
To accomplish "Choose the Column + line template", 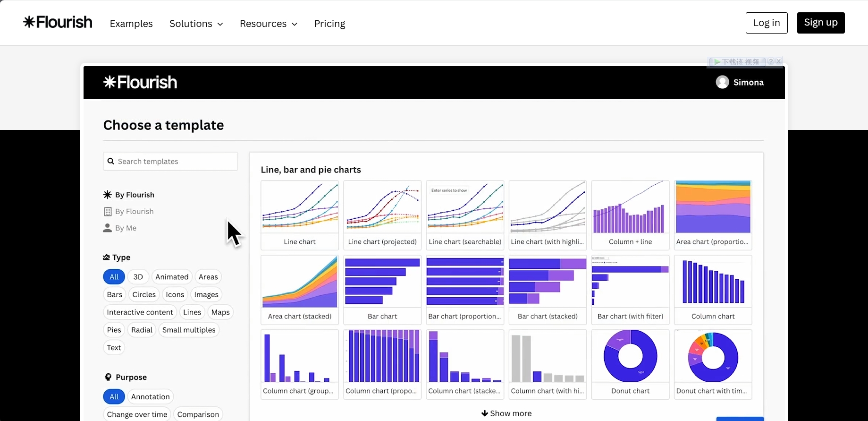I will tap(631, 215).
